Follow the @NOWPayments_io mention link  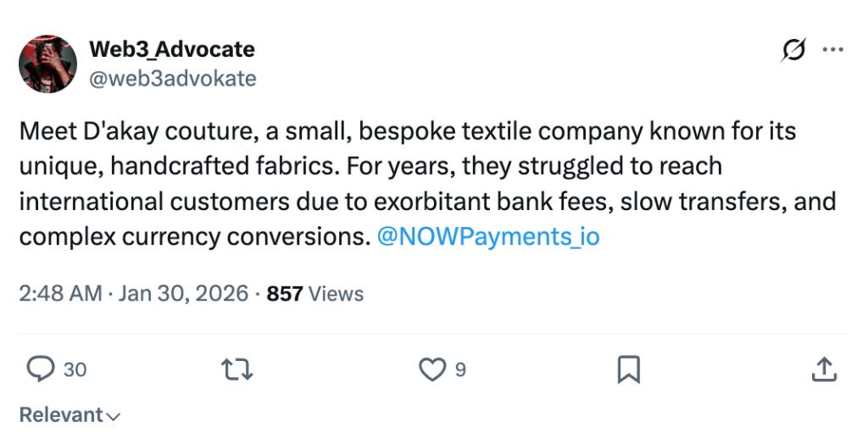[x=487, y=236]
